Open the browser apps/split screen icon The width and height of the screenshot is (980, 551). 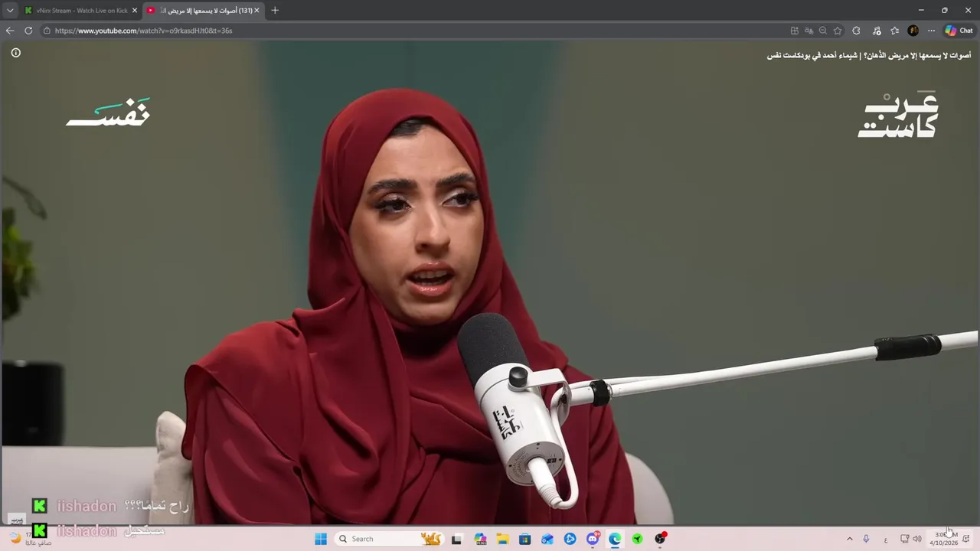794,31
